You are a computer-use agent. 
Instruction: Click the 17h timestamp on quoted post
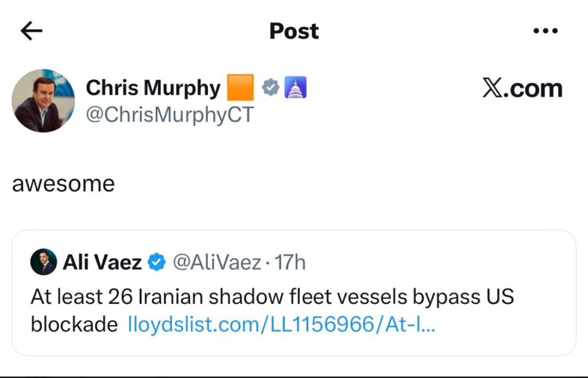(291, 263)
